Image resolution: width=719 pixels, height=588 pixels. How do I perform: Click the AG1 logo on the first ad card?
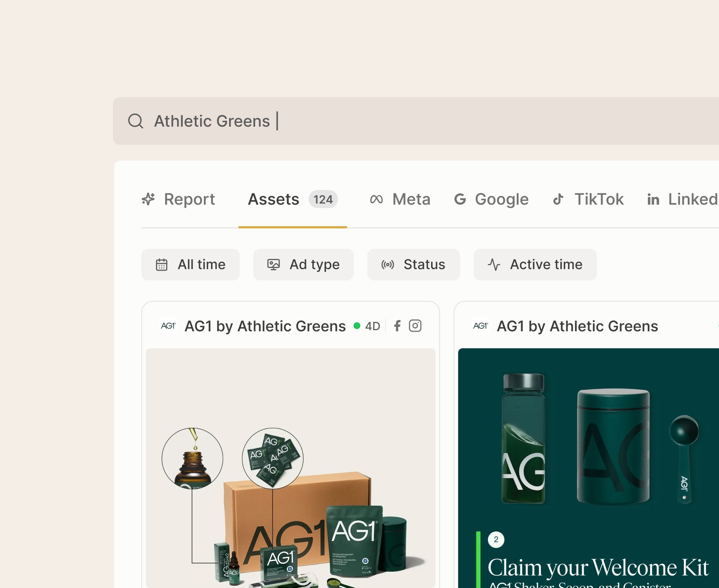(x=168, y=326)
